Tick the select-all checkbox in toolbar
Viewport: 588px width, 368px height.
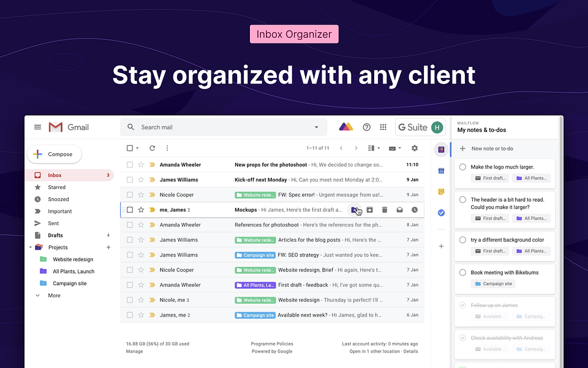tap(130, 148)
